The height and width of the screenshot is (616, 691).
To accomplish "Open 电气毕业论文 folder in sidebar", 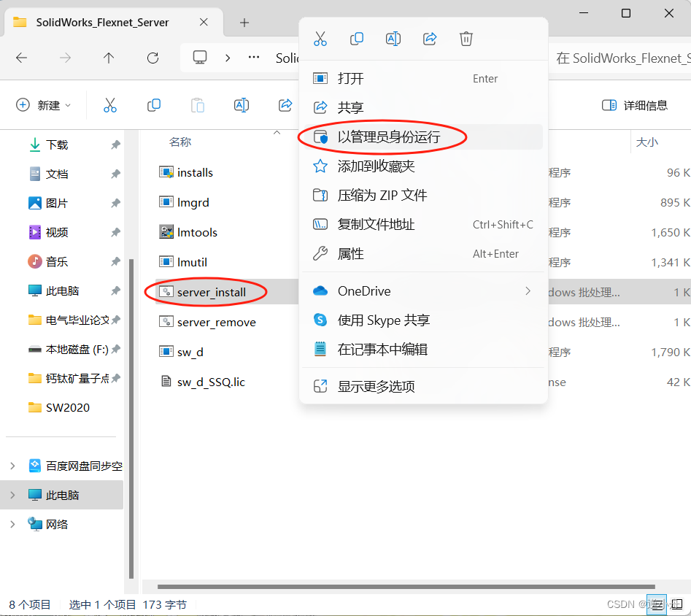I will pos(77,320).
